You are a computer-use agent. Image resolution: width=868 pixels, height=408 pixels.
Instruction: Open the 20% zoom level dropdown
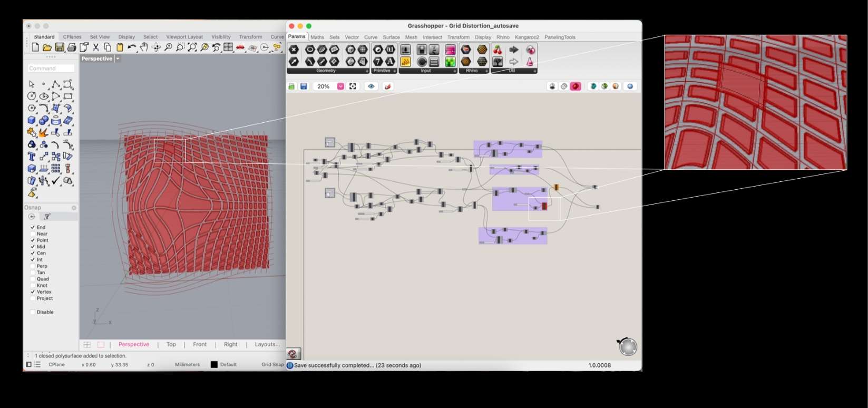pos(340,86)
